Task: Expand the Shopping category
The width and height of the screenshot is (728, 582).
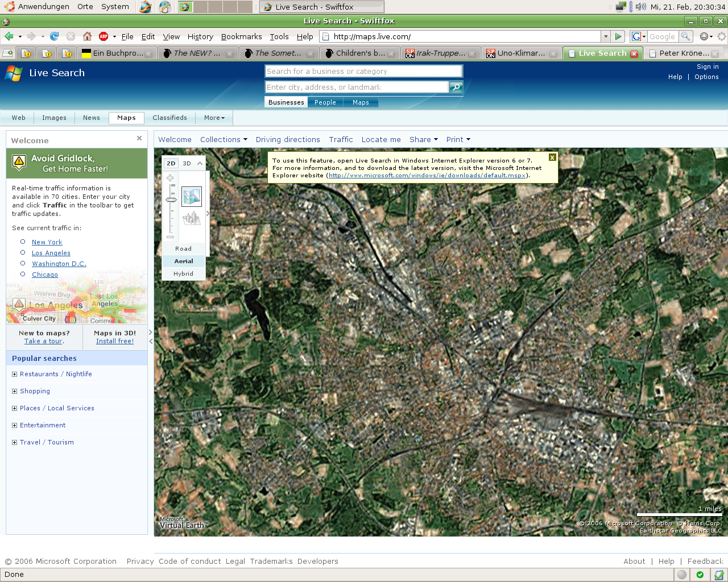Action: pos(15,391)
